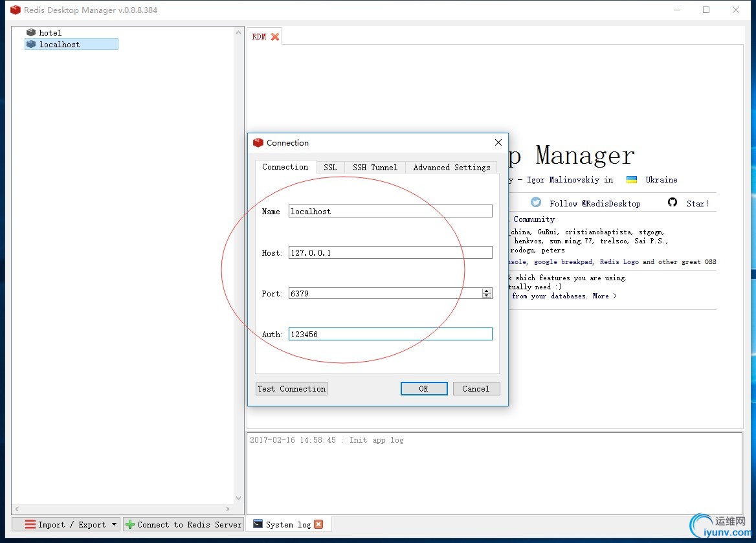Click the Name input field
This screenshot has height=543, width=756.
point(390,211)
